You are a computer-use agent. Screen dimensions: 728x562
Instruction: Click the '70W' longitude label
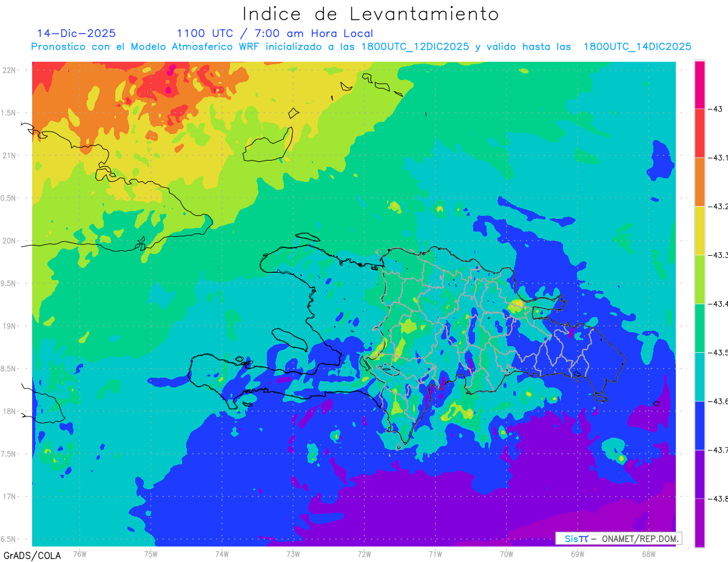pyautogui.click(x=507, y=554)
